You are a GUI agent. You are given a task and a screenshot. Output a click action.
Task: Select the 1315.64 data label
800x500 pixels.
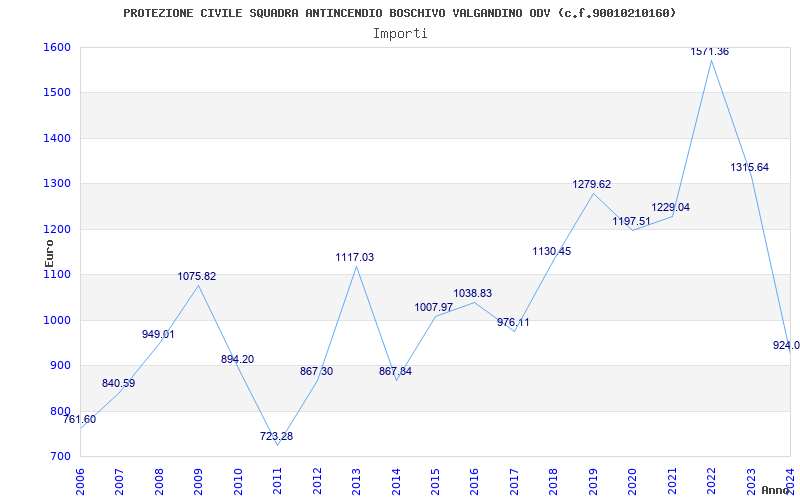tap(749, 167)
